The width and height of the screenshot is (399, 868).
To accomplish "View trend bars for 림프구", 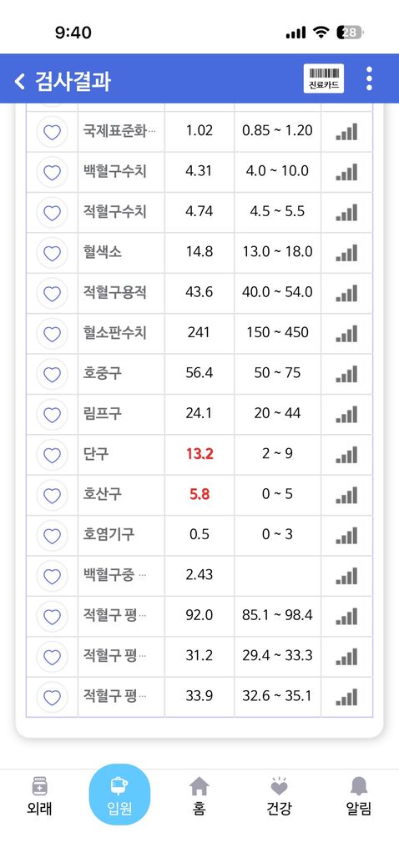I will [x=346, y=414].
